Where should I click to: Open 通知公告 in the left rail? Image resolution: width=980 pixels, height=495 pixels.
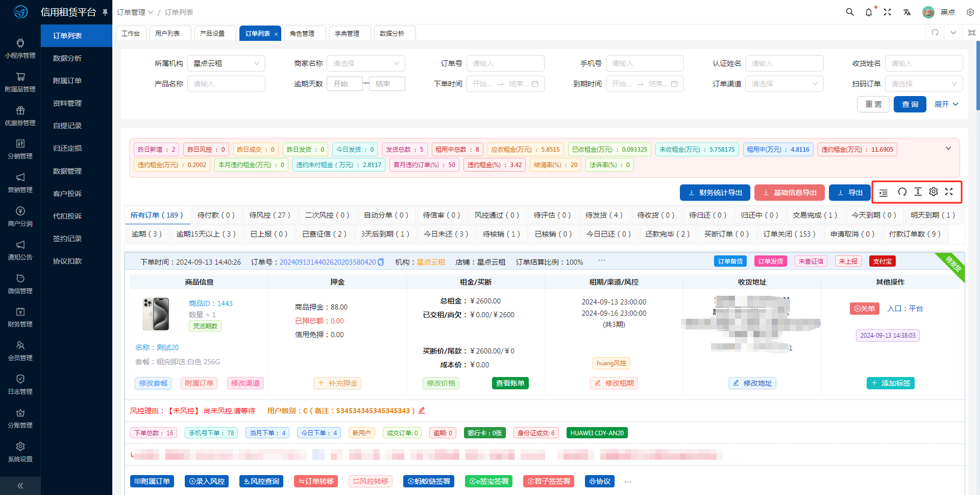pos(20,251)
